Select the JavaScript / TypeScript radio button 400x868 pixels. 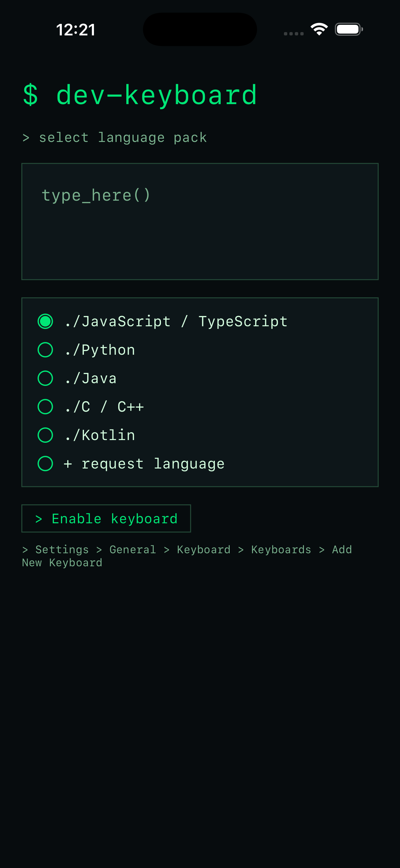(45, 321)
